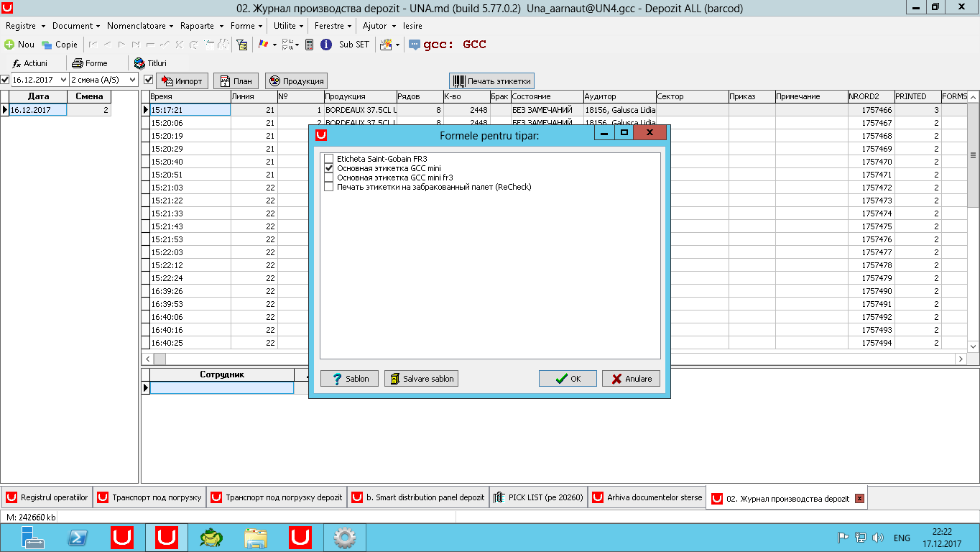Viewport: 980px width, 552px height.
Task: Click the Импорт button
Action: click(x=182, y=80)
